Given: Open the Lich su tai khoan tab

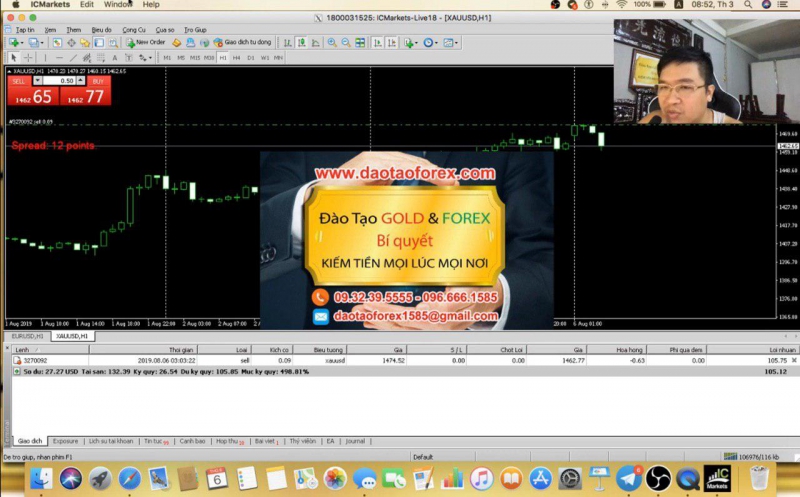Looking at the screenshot, I should coord(111,441).
